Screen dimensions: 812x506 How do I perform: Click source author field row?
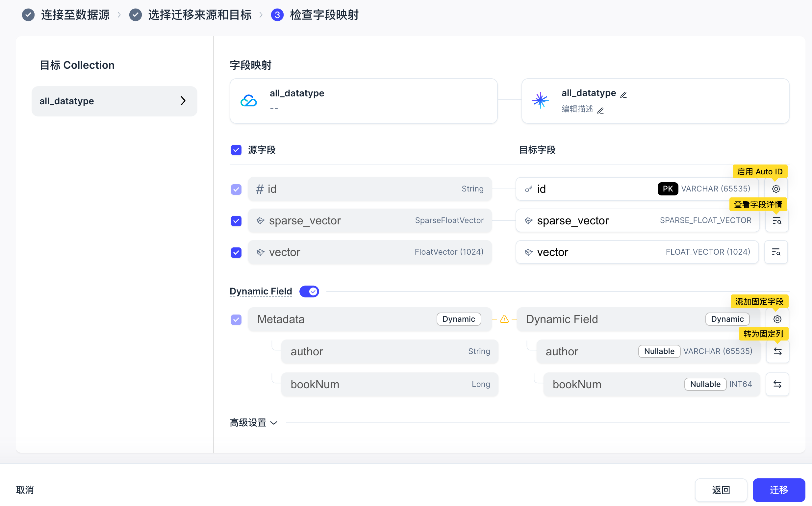390,351
